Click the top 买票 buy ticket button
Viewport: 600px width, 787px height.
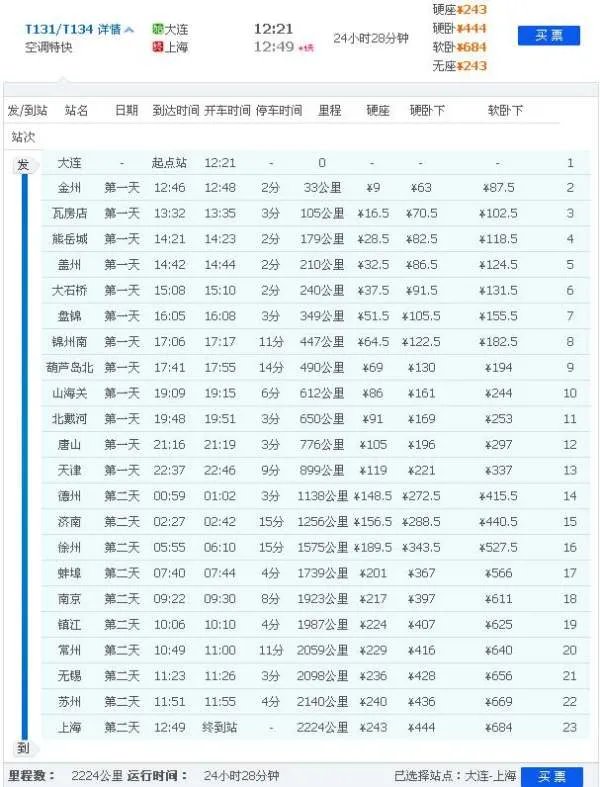pyautogui.click(x=549, y=36)
